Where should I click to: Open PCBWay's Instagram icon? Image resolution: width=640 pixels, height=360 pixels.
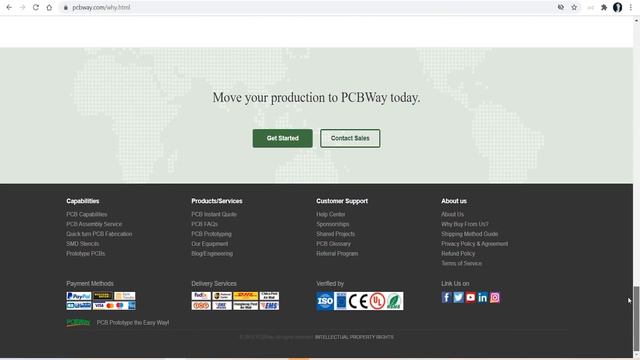point(495,297)
